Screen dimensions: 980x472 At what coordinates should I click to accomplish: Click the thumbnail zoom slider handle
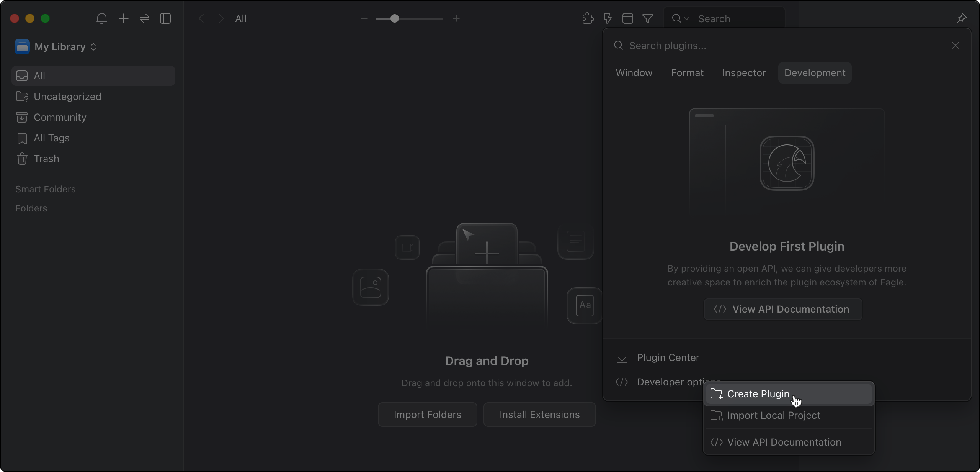point(395,18)
